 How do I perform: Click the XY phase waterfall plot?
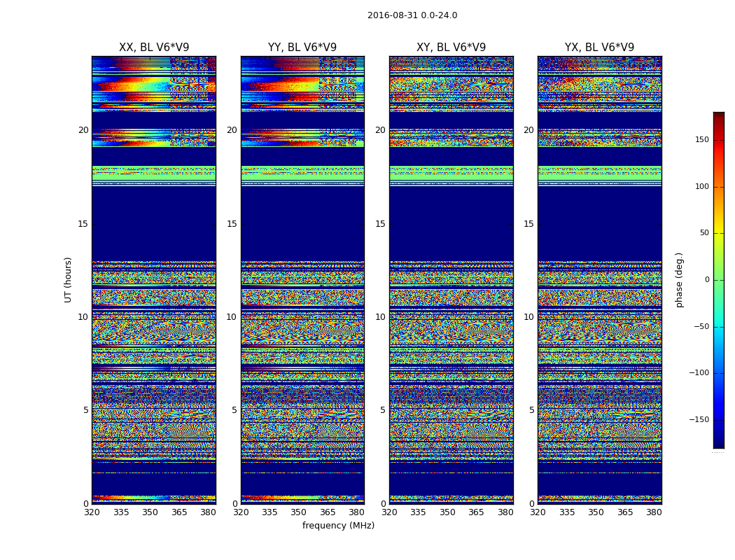pos(451,280)
